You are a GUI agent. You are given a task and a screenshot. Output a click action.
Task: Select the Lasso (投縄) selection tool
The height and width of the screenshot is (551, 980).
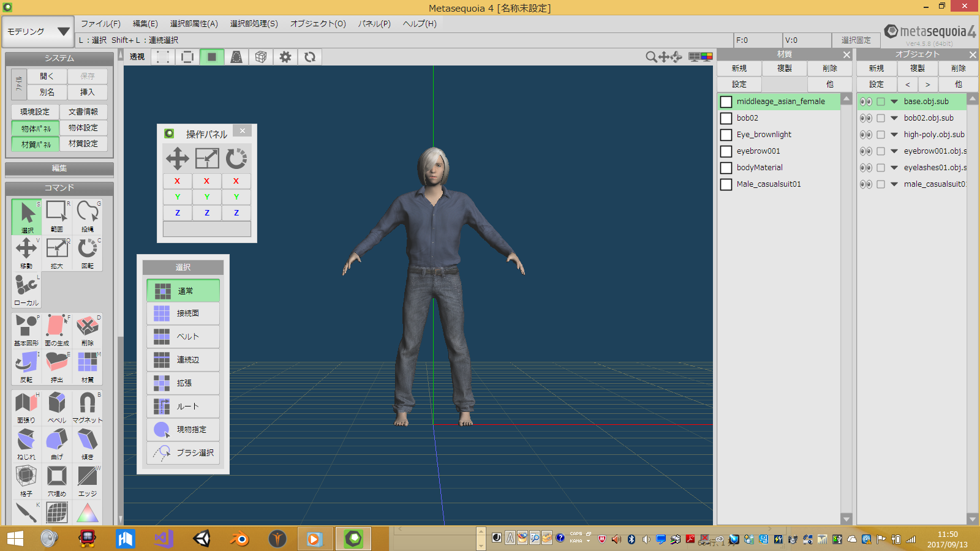pos(88,216)
